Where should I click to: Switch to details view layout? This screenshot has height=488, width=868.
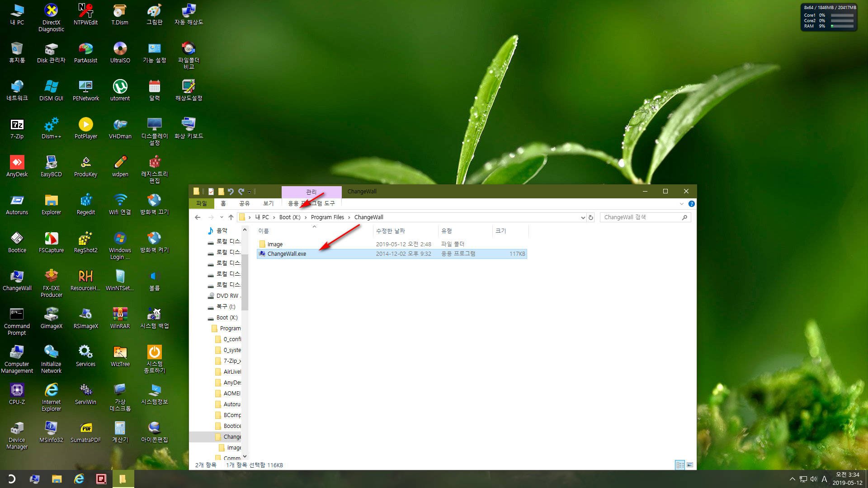[679, 465]
